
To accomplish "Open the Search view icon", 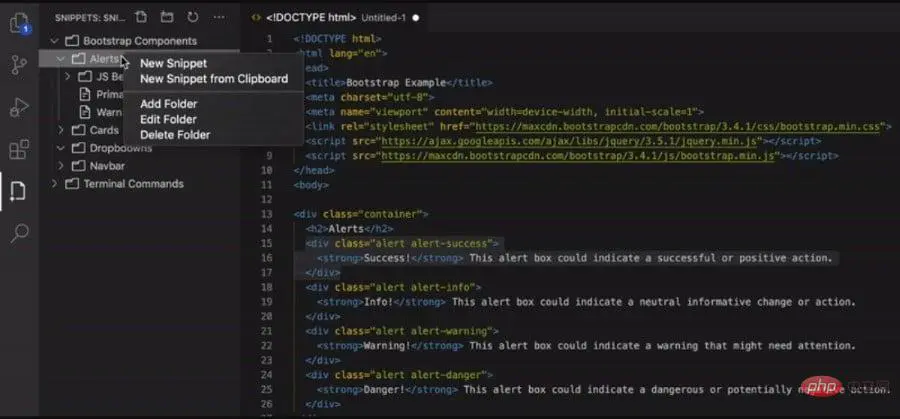I will coord(19,232).
